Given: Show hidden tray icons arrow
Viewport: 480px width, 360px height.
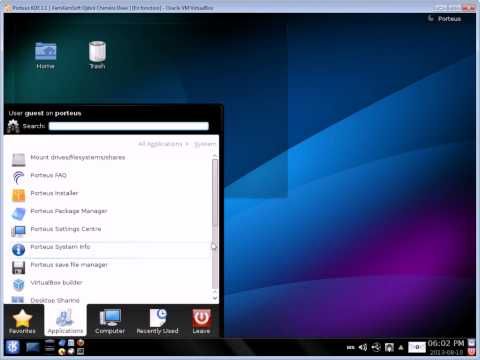Looking at the screenshot, I should (401, 348).
